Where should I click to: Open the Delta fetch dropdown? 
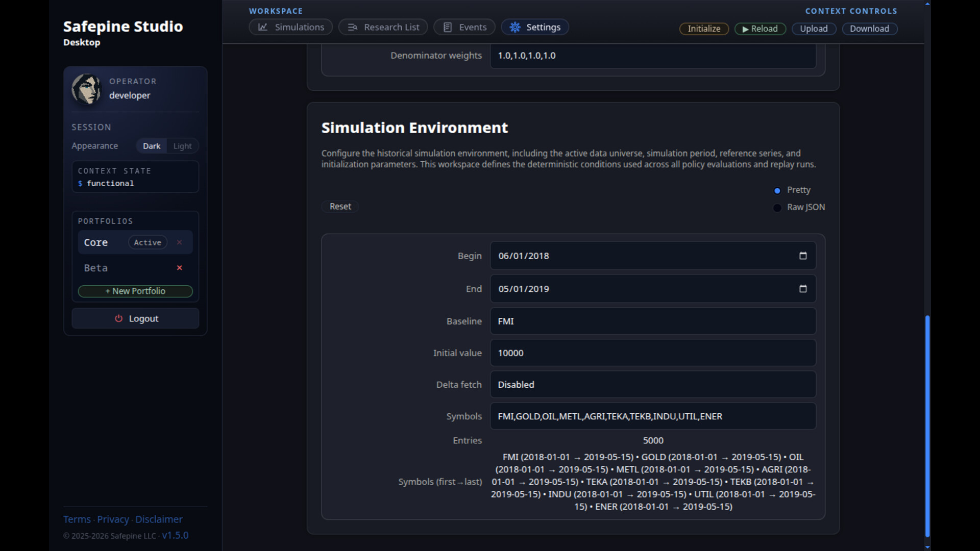tap(653, 385)
